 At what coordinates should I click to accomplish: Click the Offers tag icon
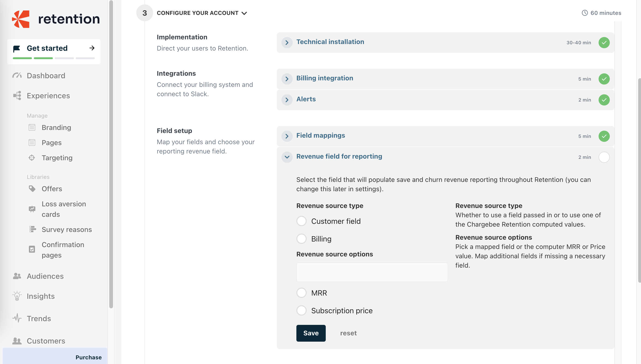32,189
